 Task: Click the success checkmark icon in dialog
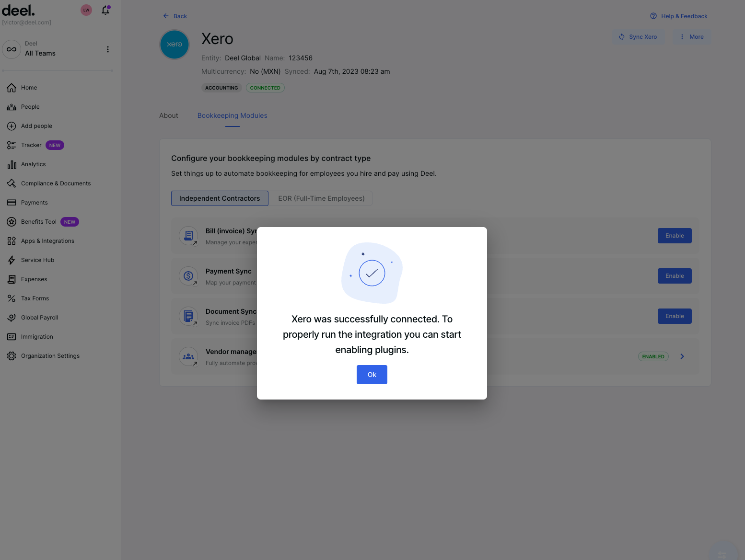tap(372, 273)
